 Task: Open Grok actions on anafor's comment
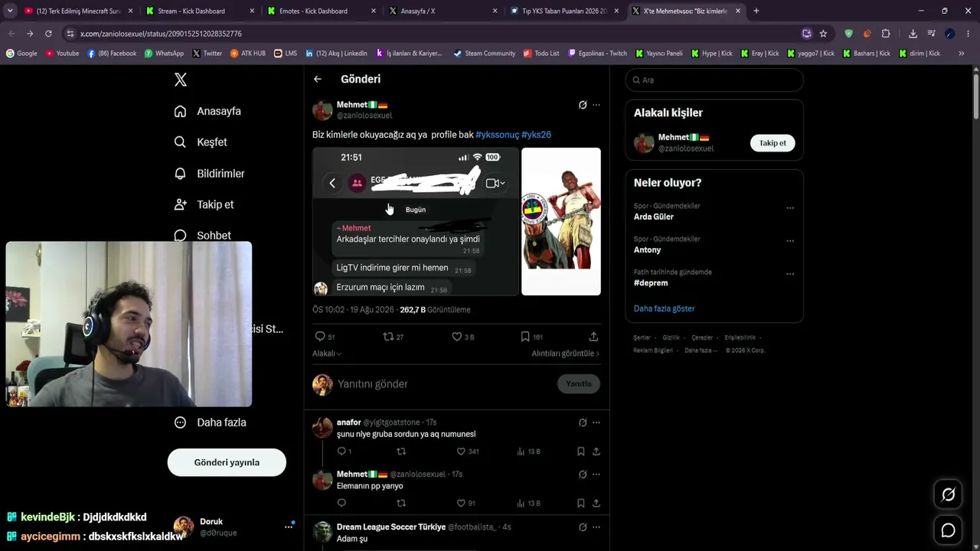click(583, 422)
